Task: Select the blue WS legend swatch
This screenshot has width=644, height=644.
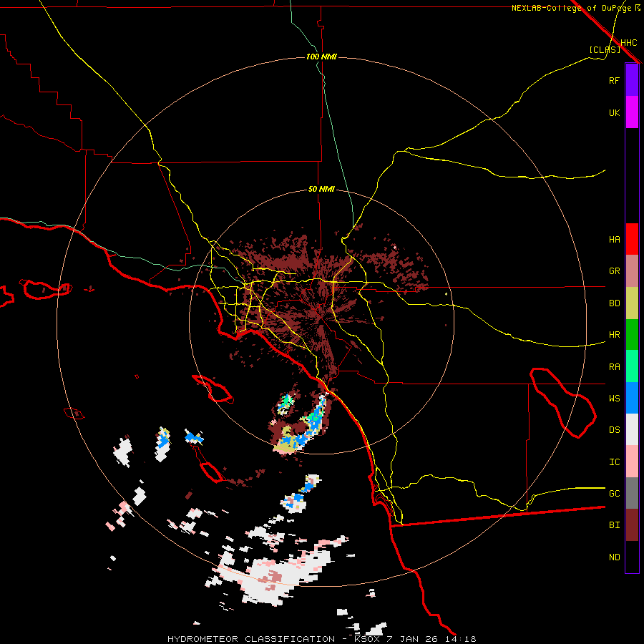Action: (x=632, y=398)
